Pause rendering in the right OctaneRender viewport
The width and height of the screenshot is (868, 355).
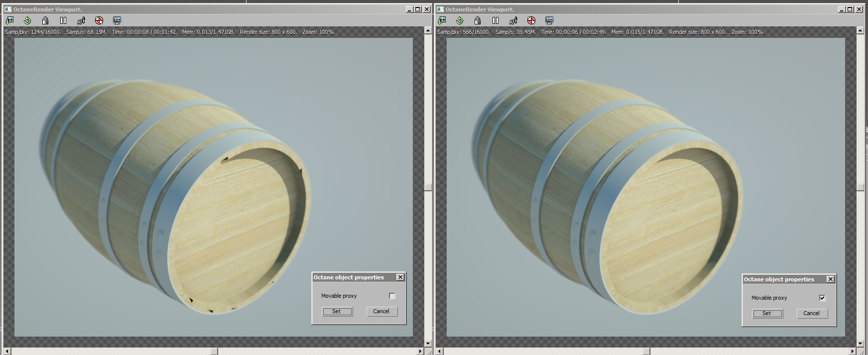tap(496, 20)
